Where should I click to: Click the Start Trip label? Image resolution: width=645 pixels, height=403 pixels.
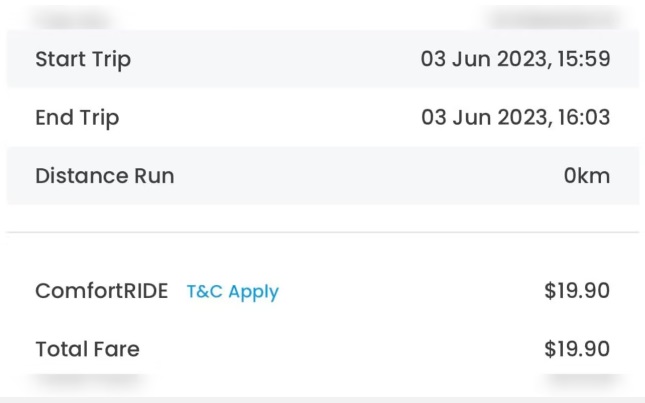tap(83, 59)
